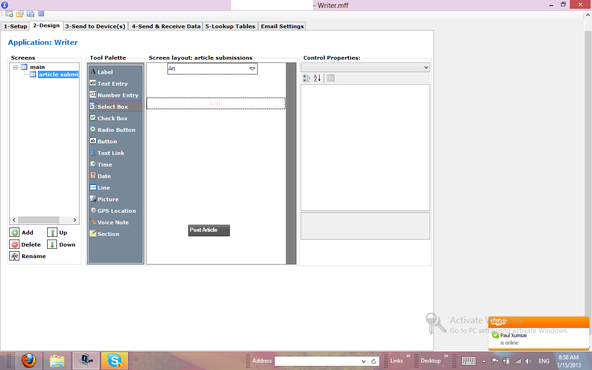Click the blue square toolbar icon

tap(41, 14)
